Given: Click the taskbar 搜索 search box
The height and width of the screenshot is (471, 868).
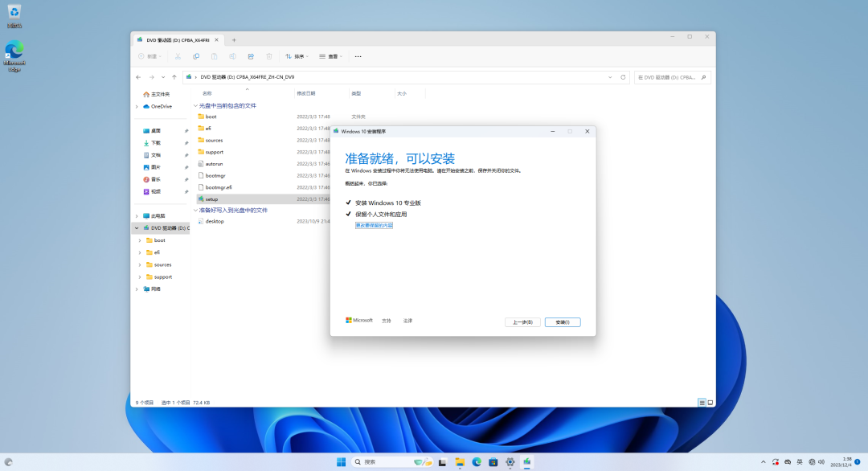Looking at the screenshot, I should (392, 462).
